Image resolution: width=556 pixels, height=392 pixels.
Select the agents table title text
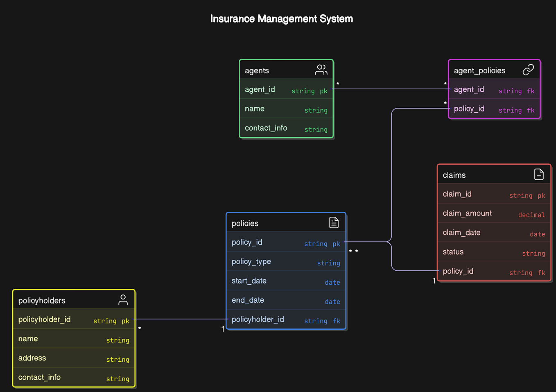pos(257,70)
